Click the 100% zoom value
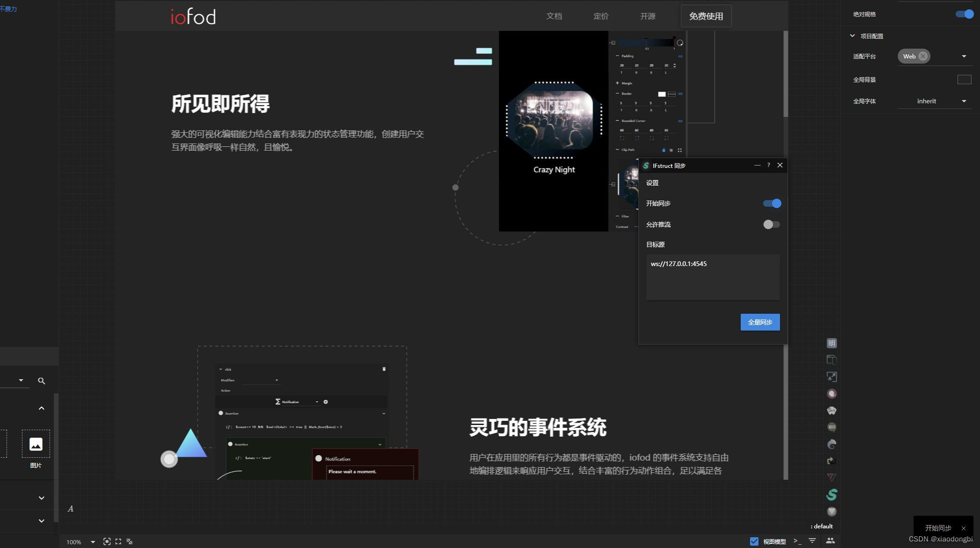The image size is (980, 548). pos(74,542)
